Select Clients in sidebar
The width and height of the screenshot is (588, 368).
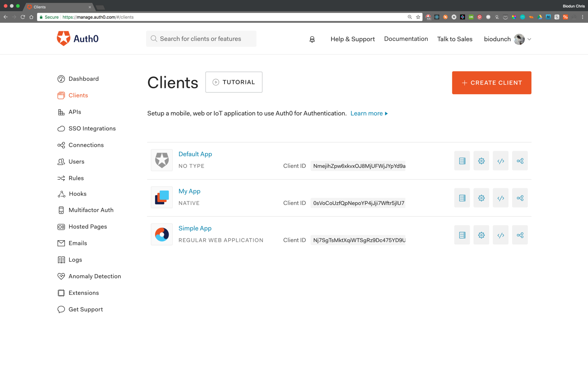(73, 95)
